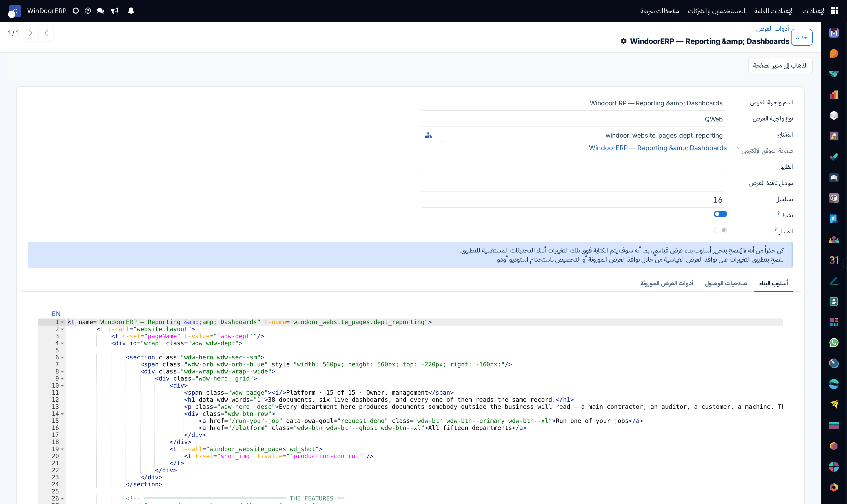Open the gauge dashboard app icon

click(x=834, y=363)
